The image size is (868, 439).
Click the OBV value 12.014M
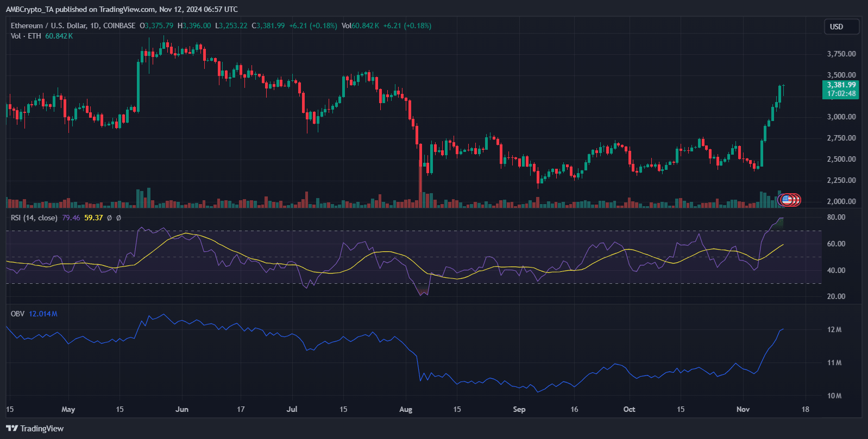[x=43, y=314]
